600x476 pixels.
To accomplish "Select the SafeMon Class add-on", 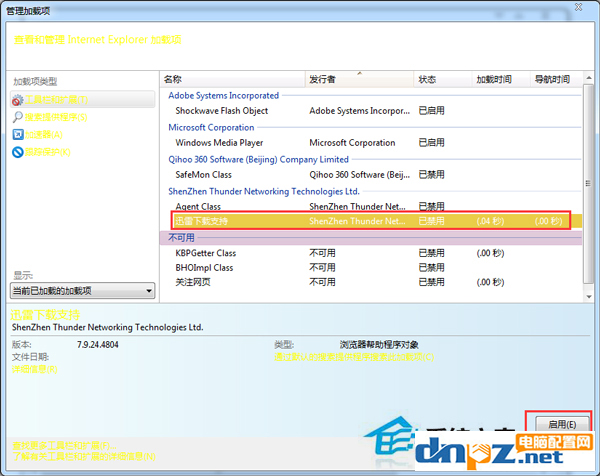I will coord(204,175).
